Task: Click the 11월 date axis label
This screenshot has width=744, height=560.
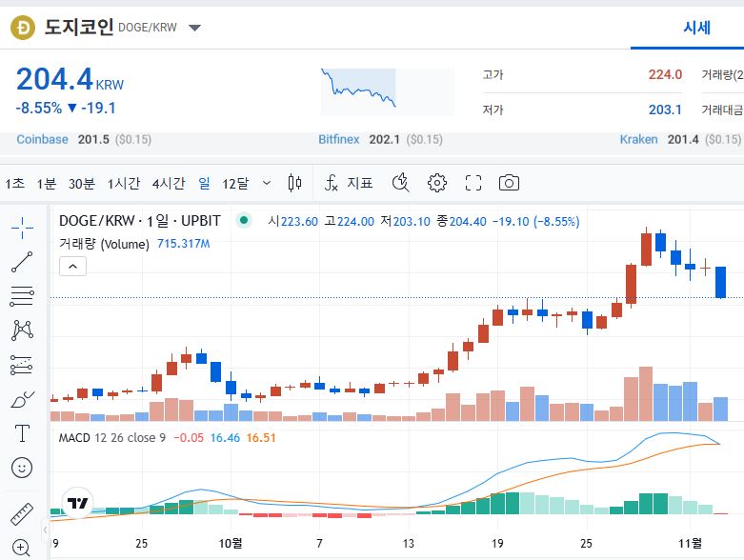Action: pos(690,544)
